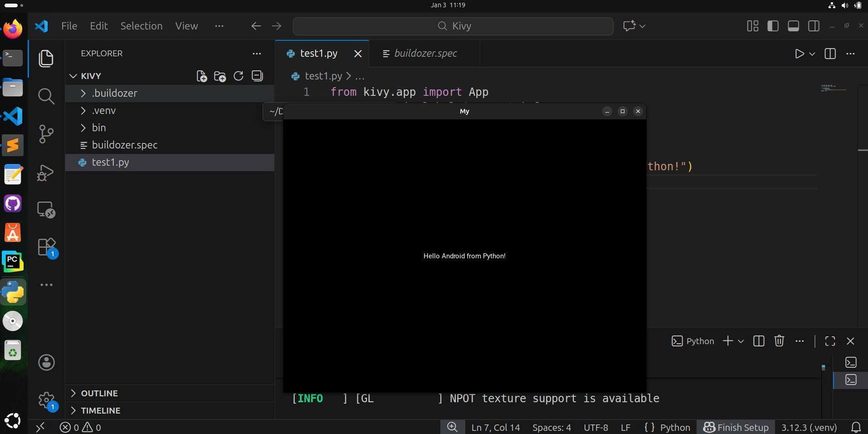
Task: Refresh the Explorer file tree
Action: tap(239, 76)
